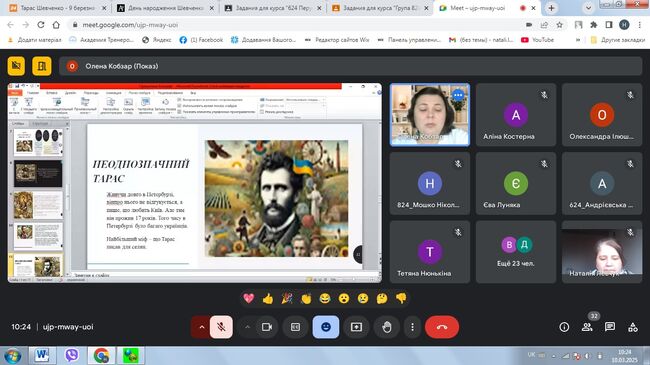Switch to Тарас Шевченко browser tab
The image size is (650, 365).
(57, 8)
